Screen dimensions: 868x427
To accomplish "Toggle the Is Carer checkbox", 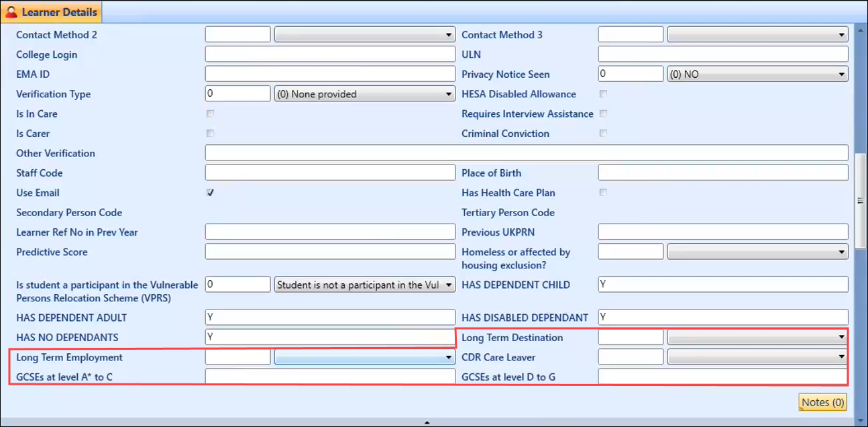I will pyautogui.click(x=211, y=133).
